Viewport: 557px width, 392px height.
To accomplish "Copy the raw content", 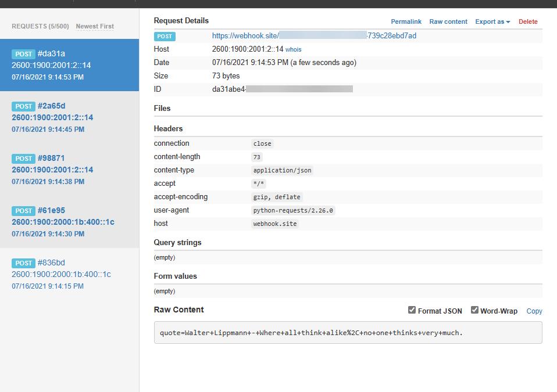I will pos(534,311).
